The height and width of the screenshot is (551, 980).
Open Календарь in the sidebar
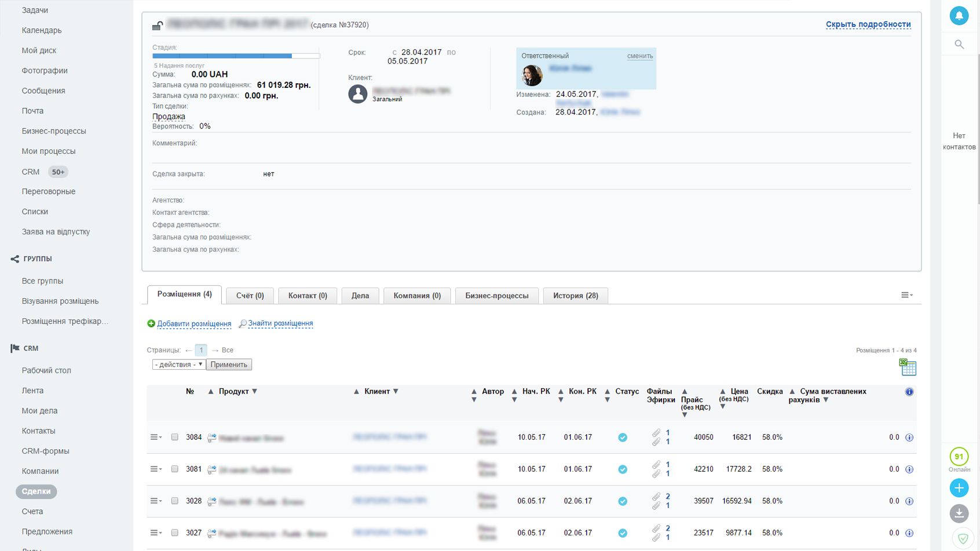click(x=42, y=30)
